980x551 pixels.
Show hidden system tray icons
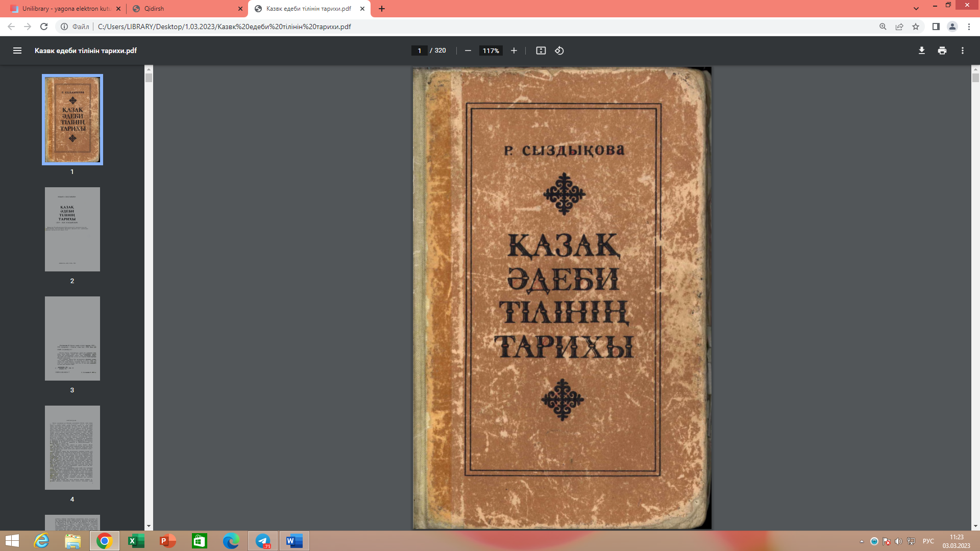click(x=862, y=541)
